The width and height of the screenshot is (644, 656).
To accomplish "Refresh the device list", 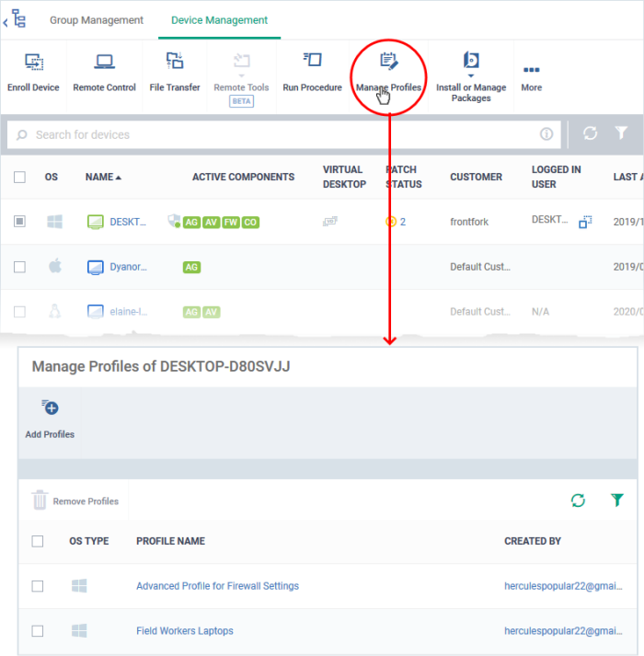I will (x=591, y=134).
